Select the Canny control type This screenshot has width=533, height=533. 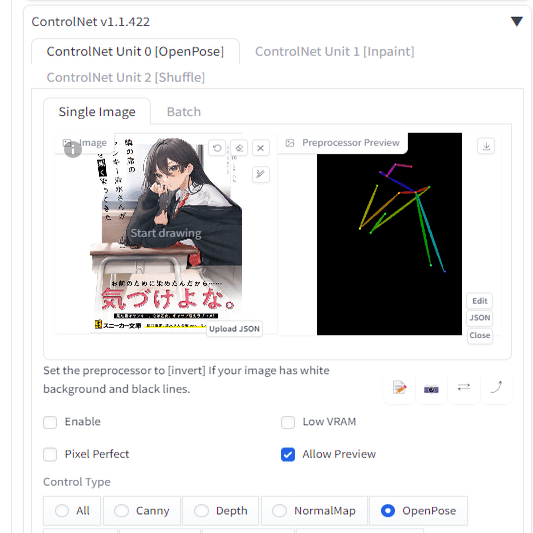[142, 511]
